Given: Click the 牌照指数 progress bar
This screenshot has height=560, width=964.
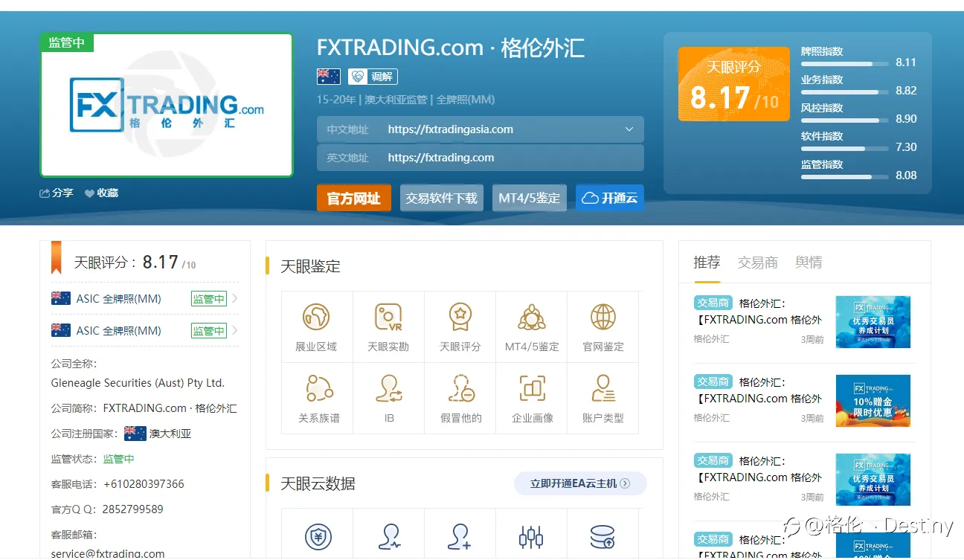Looking at the screenshot, I should [x=845, y=64].
